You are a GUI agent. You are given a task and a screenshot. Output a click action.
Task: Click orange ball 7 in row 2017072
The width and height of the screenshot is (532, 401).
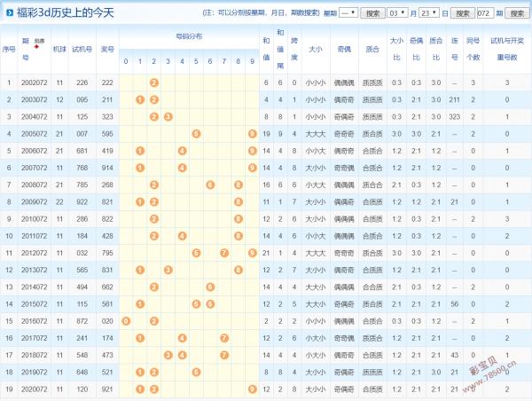point(224,338)
